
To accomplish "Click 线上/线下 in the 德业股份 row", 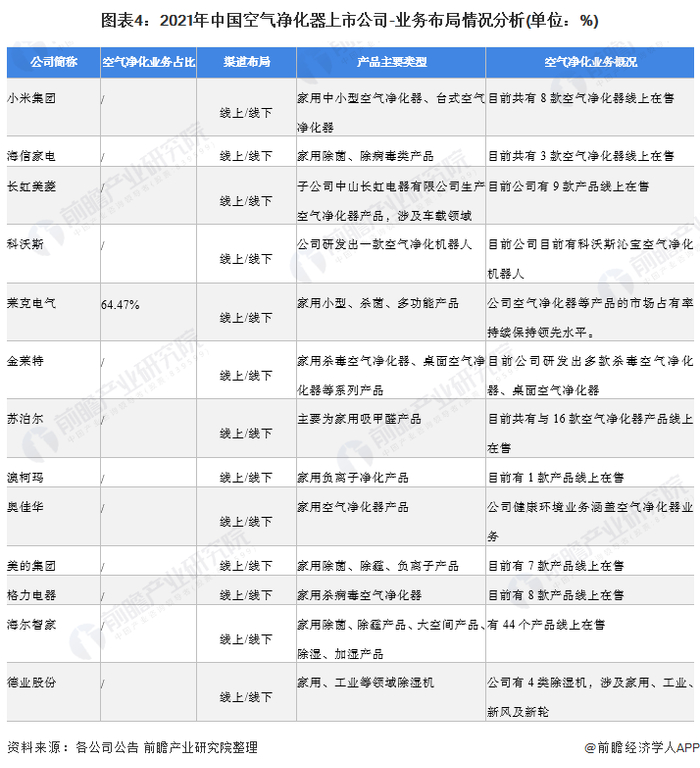I will click(246, 697).
